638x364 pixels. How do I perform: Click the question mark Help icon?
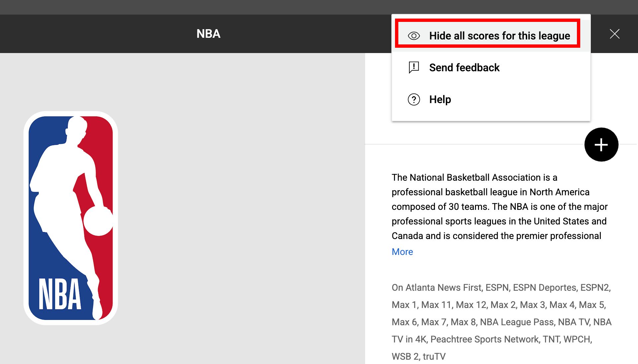414,99
